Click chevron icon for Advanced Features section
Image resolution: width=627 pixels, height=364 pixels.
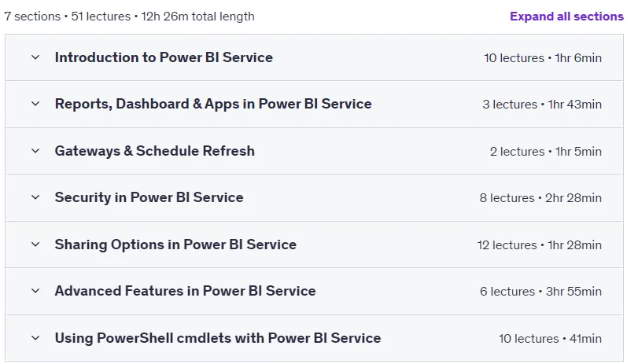[x=35, y=291]
